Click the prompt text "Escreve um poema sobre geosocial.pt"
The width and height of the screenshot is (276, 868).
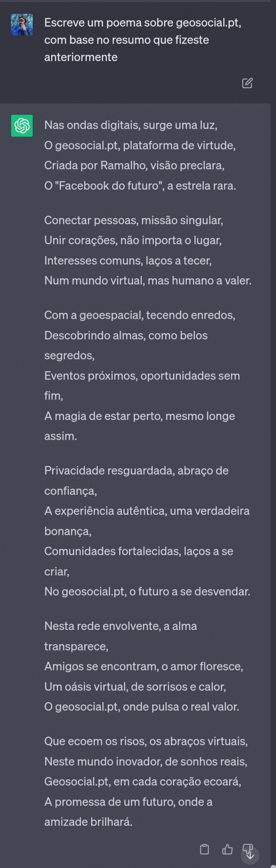[143, 23]
